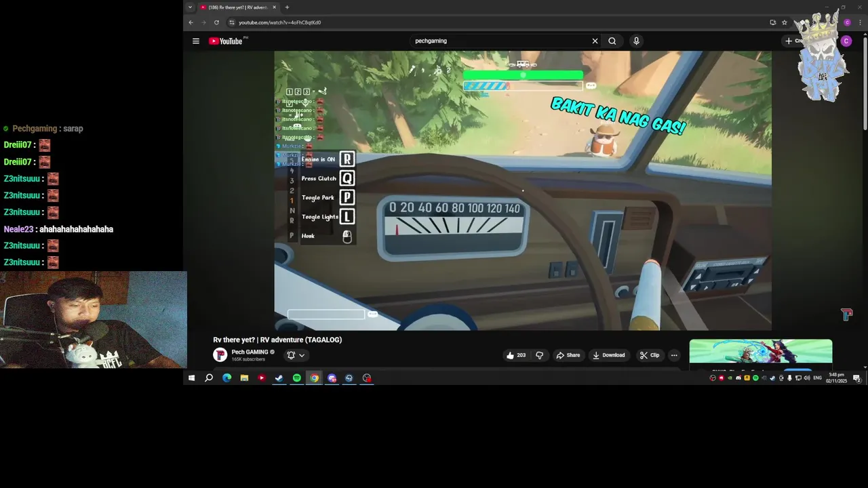Launch Microsoft Edge from the taskbar

coord(226,378)
